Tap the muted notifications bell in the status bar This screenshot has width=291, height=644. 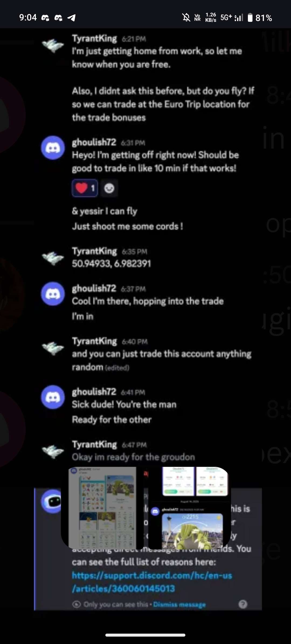(x=186, y=18)
